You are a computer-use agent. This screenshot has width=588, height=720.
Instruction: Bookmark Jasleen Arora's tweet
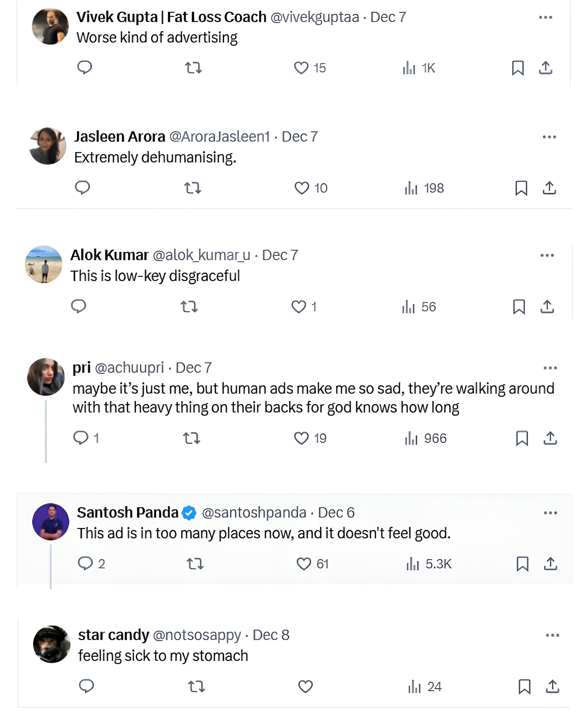point(521,188)
